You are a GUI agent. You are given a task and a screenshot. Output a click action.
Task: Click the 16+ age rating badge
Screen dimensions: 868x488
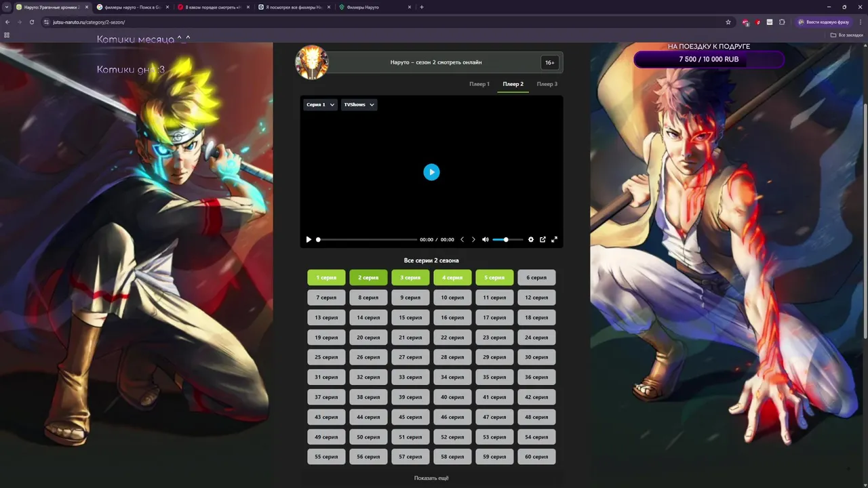(549, 62)
